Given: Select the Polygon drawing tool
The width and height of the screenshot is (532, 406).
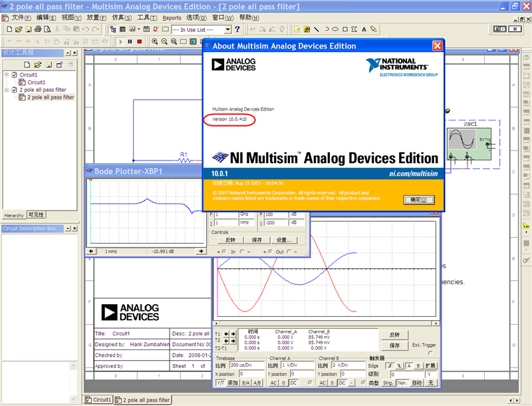Looking at the screenshot, I should pos(354,29).
